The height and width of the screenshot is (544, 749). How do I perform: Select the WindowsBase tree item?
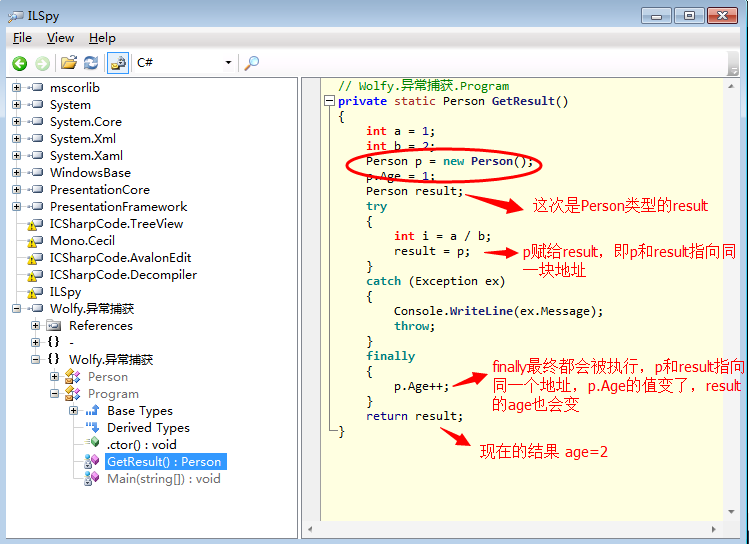[x=90, y=172]
